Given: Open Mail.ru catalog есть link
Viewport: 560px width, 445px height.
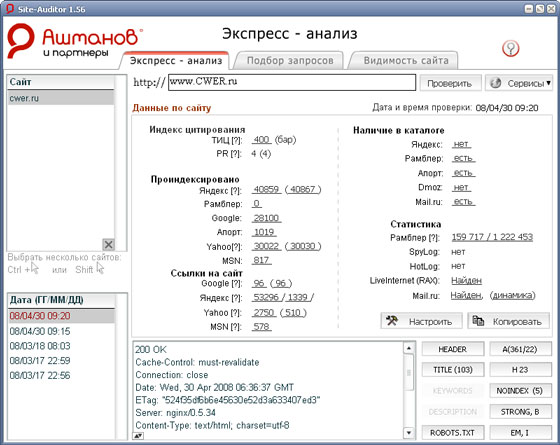Looking at the screenshot, I should click(x=463, y=202).
